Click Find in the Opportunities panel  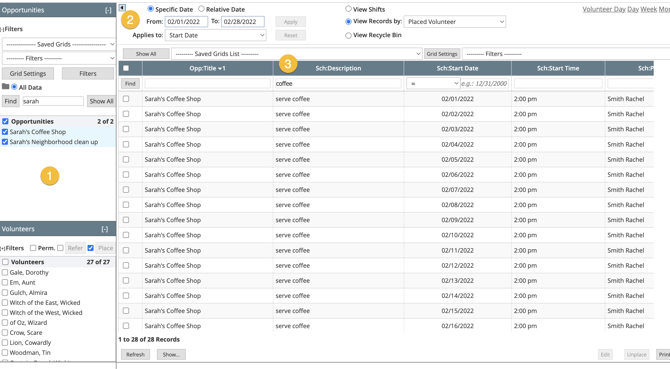[11, 101]
